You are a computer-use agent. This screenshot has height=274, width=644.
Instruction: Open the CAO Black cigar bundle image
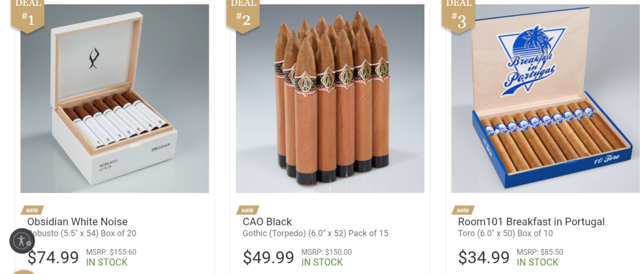pos(330,99)
